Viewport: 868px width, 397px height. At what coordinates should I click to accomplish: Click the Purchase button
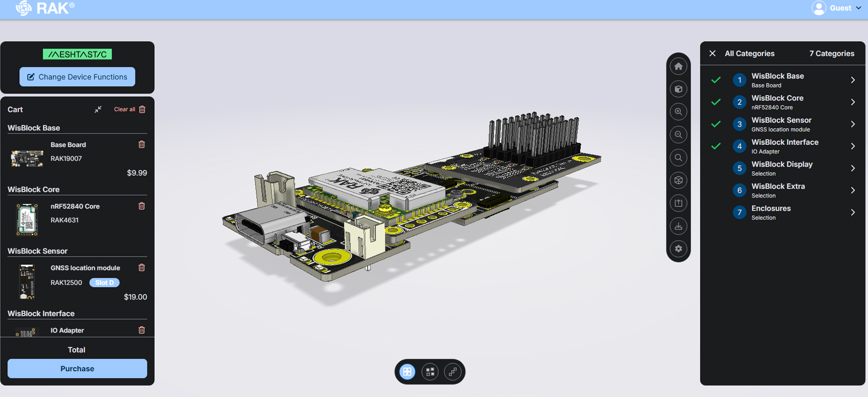(77, 369)
